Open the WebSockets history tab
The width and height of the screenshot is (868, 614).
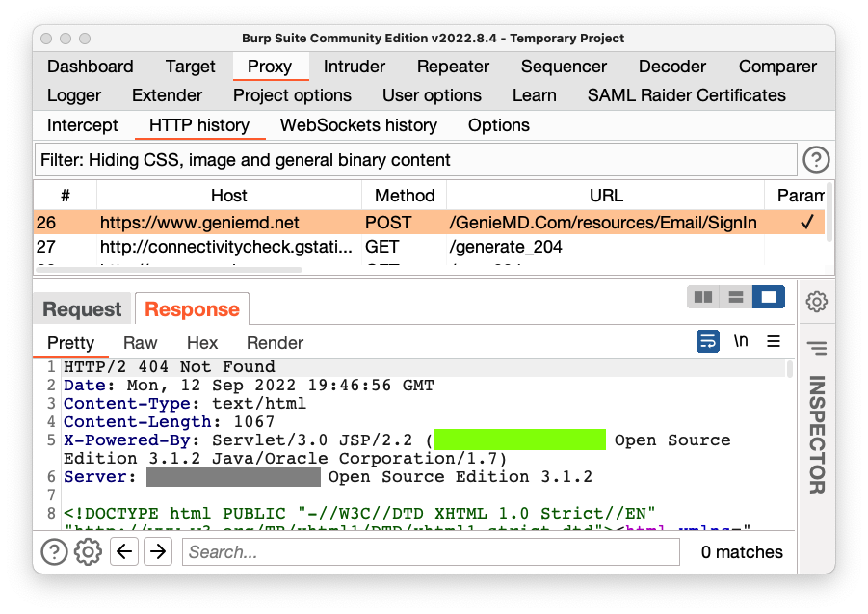click(358, 125)
